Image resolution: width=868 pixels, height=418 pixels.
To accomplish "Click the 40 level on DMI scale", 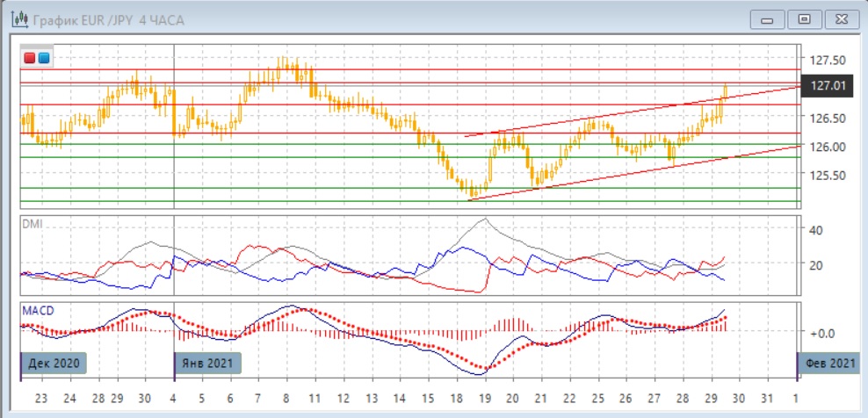I will point(814,230).
